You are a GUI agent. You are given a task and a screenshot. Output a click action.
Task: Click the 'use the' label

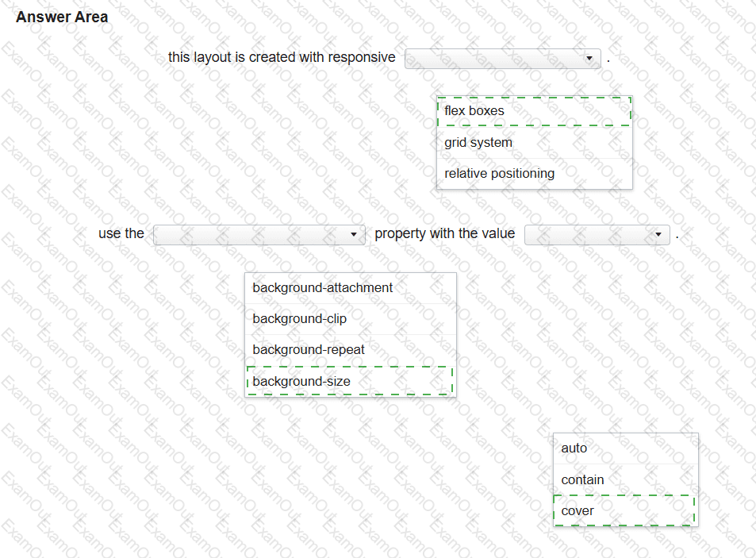pos(121,233)
